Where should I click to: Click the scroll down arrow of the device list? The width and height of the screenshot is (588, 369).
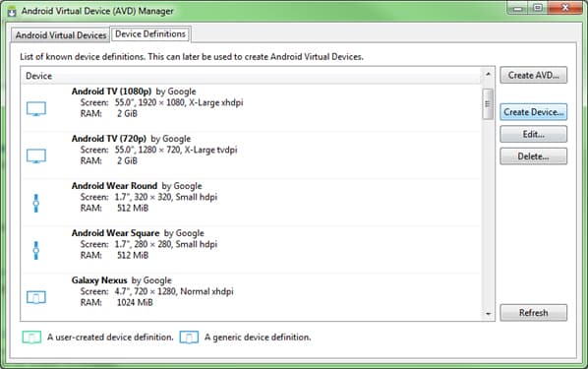point(488,314)
